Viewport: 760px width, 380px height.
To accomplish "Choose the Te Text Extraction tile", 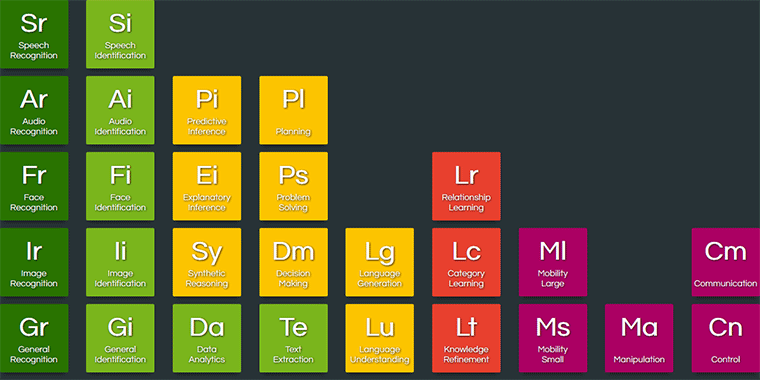I will pos(293,338).
